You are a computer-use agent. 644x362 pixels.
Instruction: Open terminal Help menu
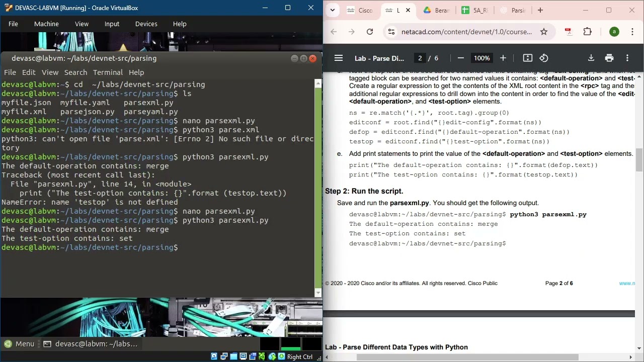click(136, 72)
